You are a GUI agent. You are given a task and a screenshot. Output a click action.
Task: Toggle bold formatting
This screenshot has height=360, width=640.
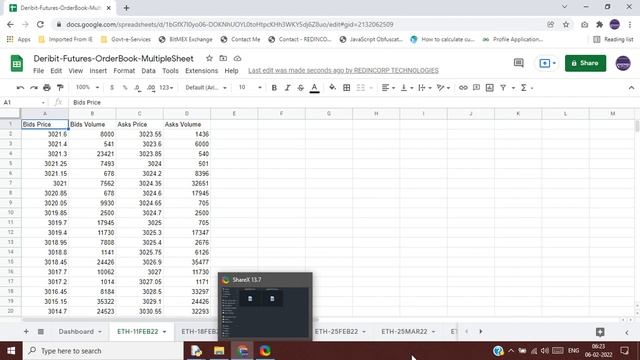click(x=274, y=88)
